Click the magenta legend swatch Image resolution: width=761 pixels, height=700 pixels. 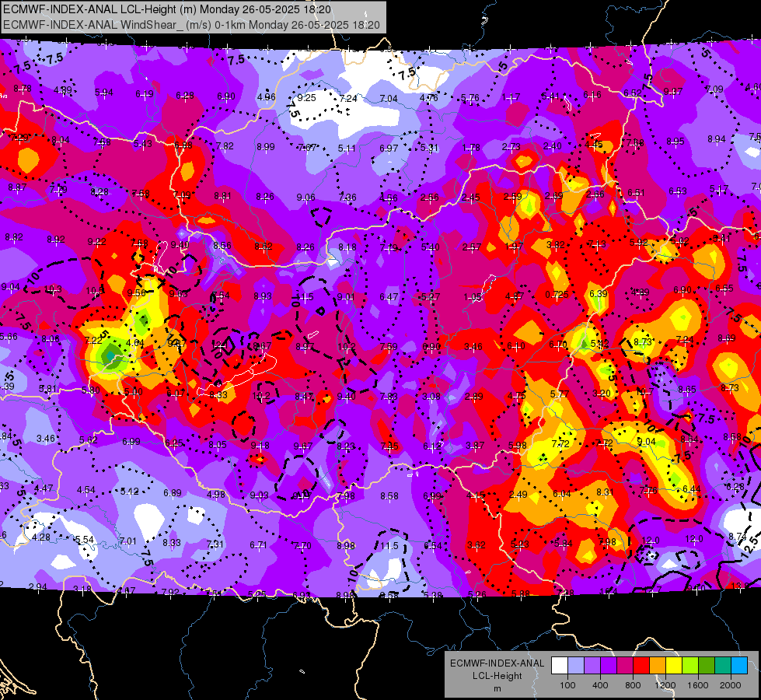pos(625,666)
